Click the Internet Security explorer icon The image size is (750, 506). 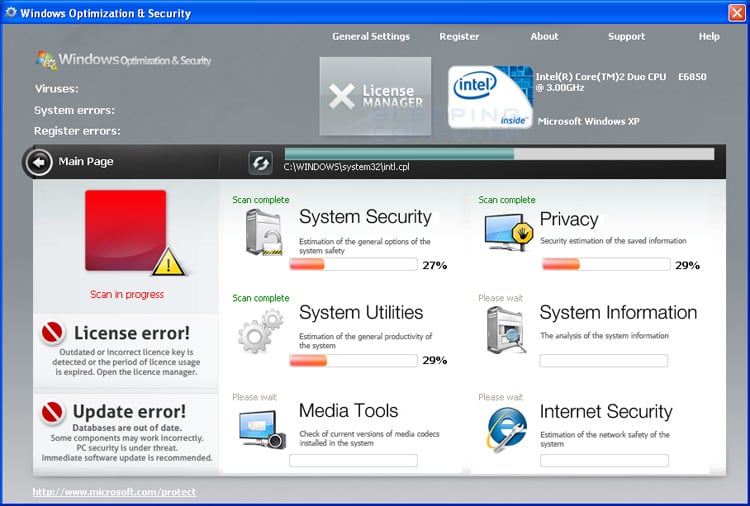[507, 429]
